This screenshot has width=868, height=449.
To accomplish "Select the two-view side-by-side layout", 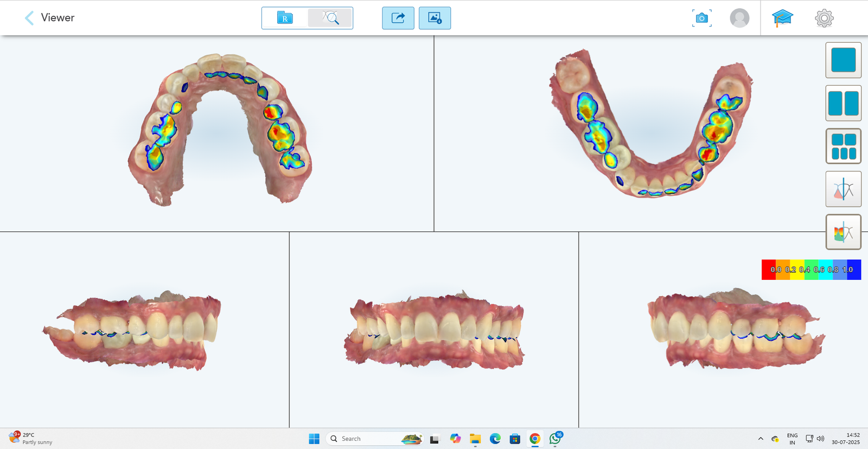I will pyautogui.click(x=843, y=103).
